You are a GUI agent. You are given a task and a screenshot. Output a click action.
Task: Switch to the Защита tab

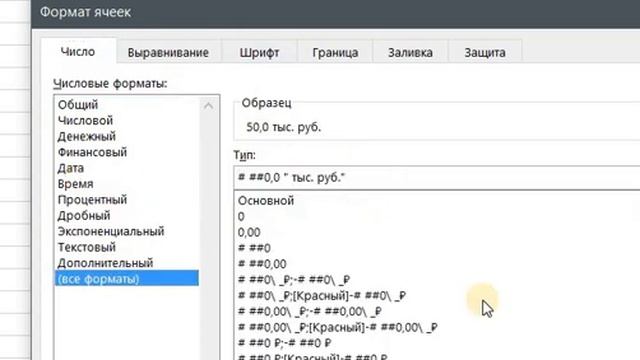click(485, 52)
